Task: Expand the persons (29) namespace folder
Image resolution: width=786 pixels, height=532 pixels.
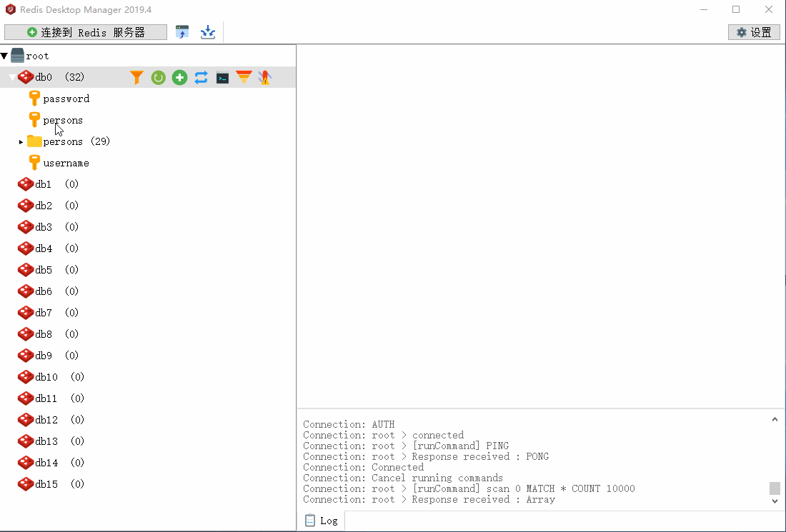Action: point(21,142)
